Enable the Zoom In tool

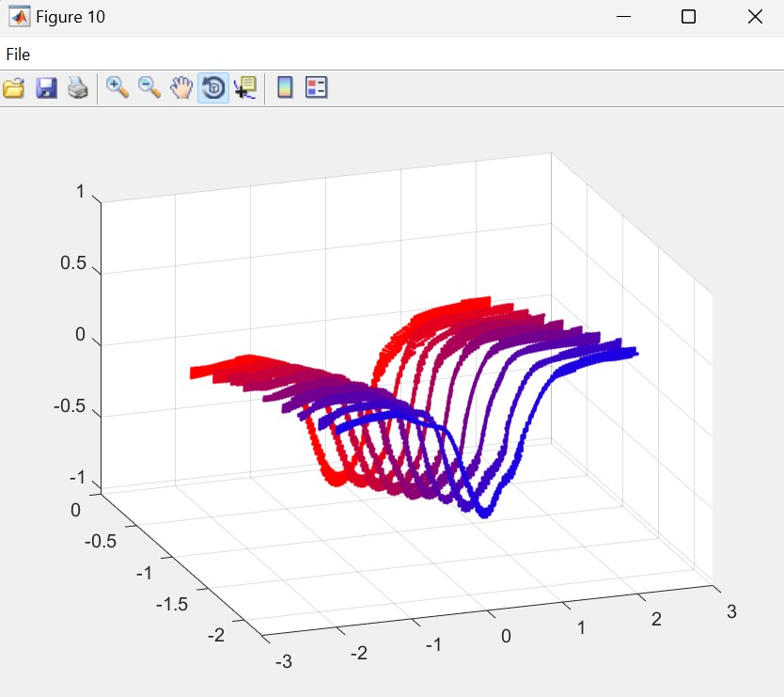(x=118, y=88)
